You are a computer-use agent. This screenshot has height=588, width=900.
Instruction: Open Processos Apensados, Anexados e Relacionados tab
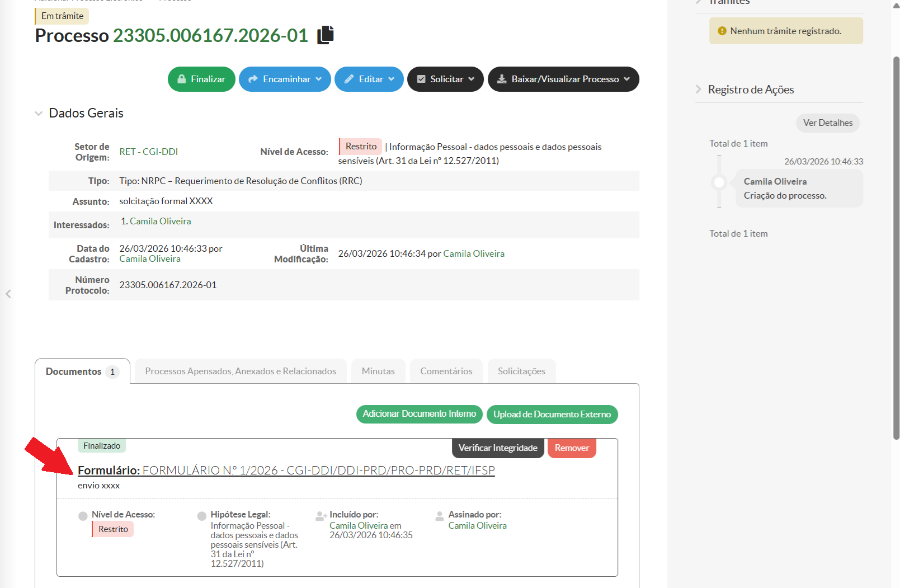pyautogui.click(x=241, y=371)
